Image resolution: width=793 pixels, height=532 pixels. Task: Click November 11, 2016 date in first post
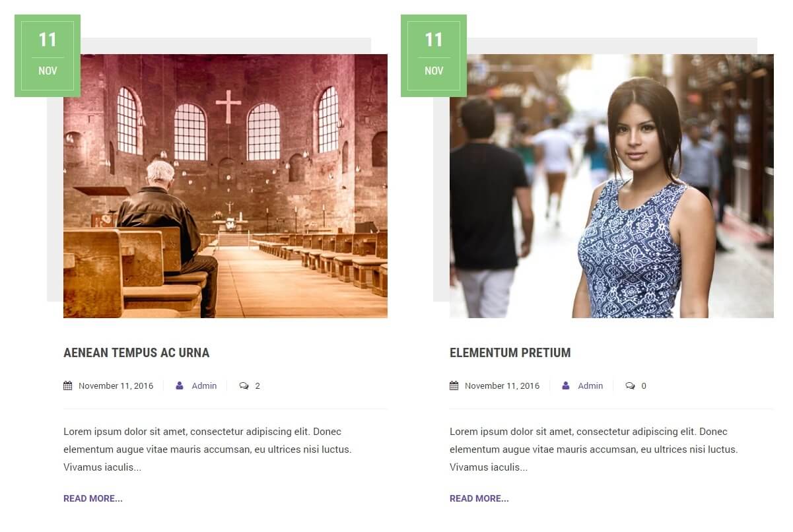[116, 385]
